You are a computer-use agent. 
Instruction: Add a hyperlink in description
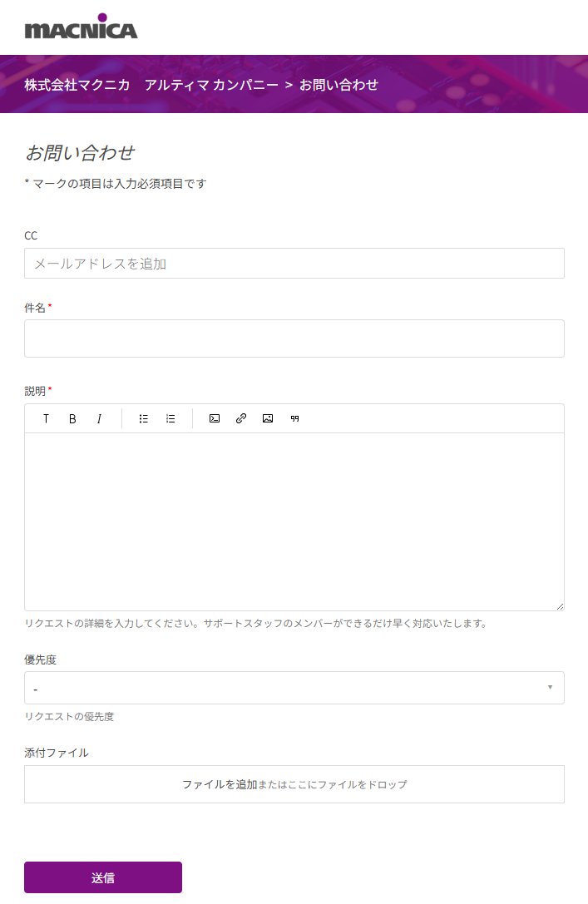pos(241,419)
